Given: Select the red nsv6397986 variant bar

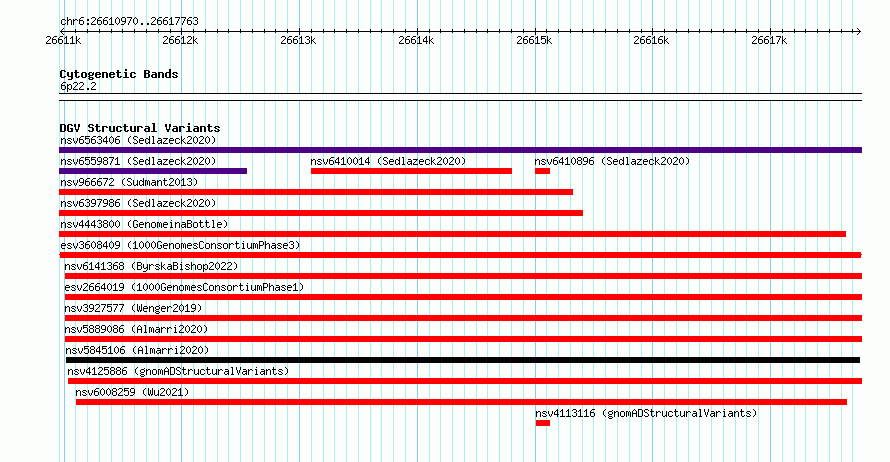Looking at the screenshot, I should pos(321,213).
